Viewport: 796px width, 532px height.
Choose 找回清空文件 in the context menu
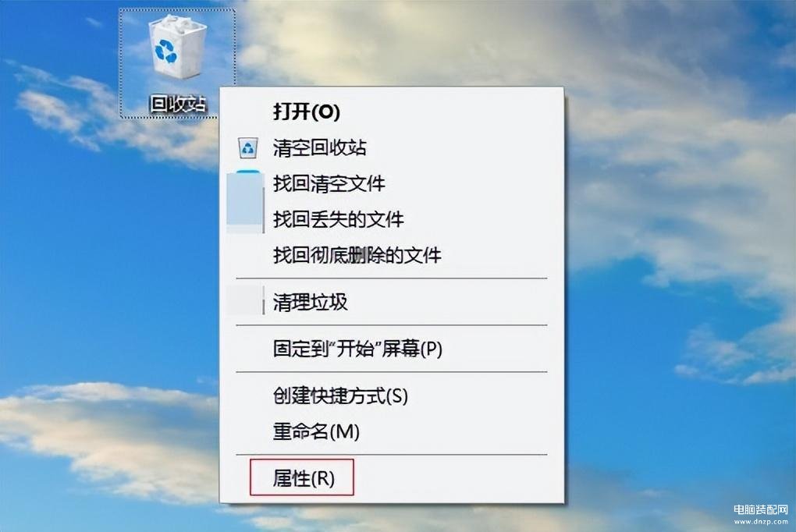click(329, 184)
